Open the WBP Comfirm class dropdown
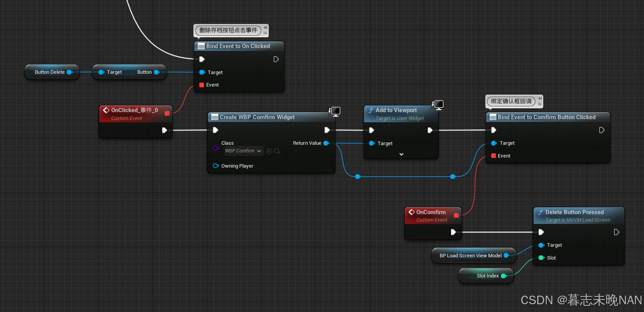This screenshot has height=312, width=644. (244, 151)
